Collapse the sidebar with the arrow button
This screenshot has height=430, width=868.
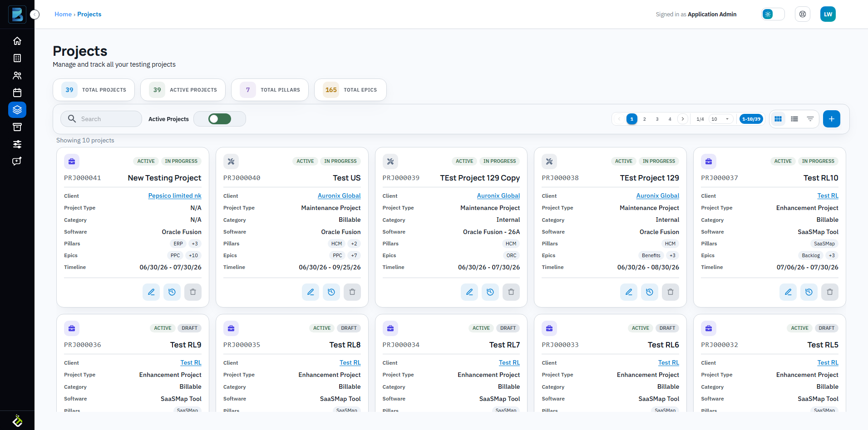[35, 15]
